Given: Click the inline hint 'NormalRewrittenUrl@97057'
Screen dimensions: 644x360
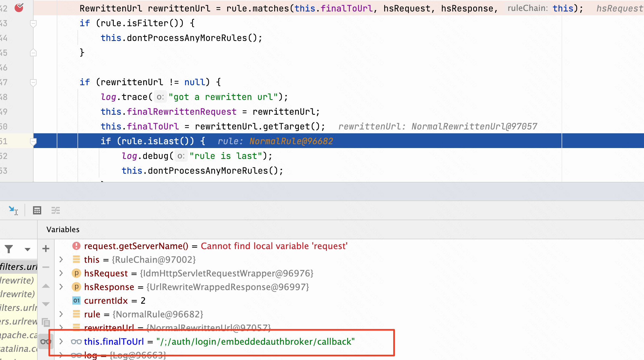Looking at the screenshot, I should click(x=474, y=126).
